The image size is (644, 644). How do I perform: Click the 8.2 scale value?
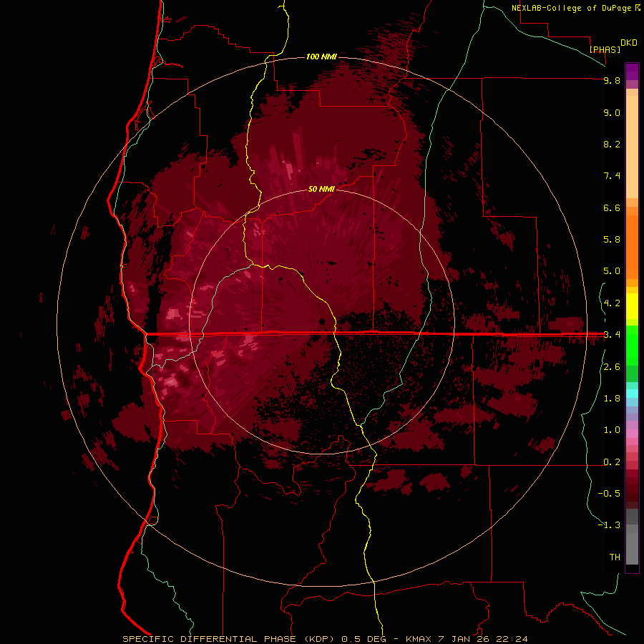click(x=612, y=144)
